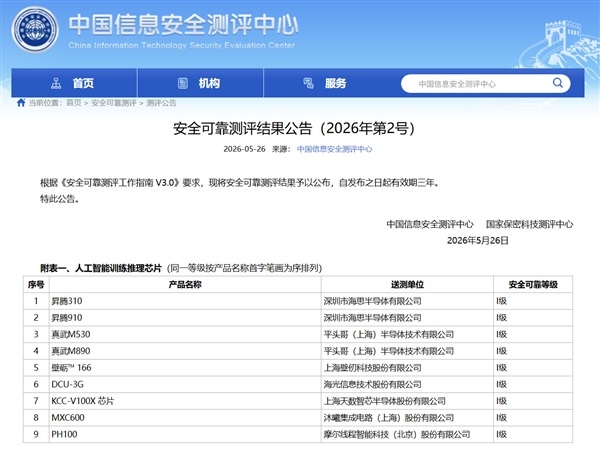
Task: Open the 首页 navigation tab
Action: 74,83
